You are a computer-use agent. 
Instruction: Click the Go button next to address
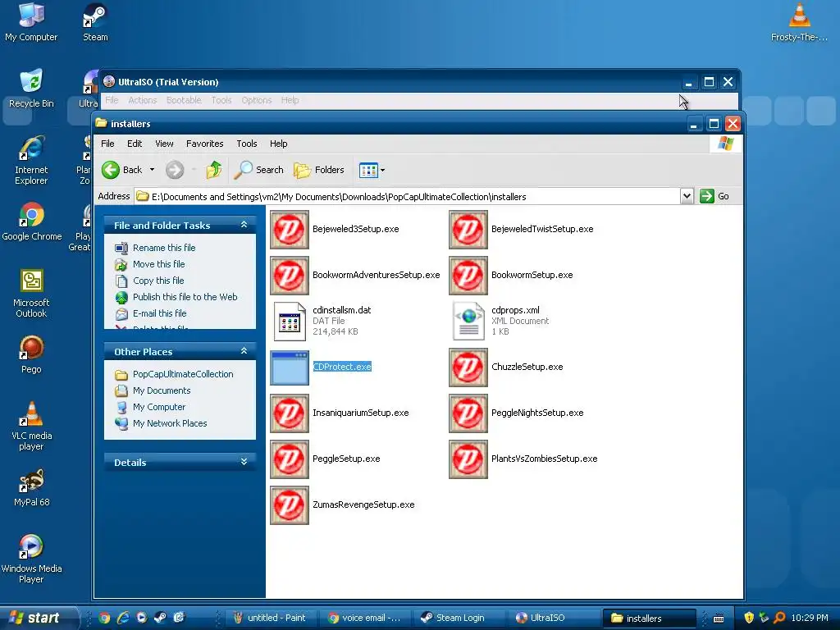(714, 196)
